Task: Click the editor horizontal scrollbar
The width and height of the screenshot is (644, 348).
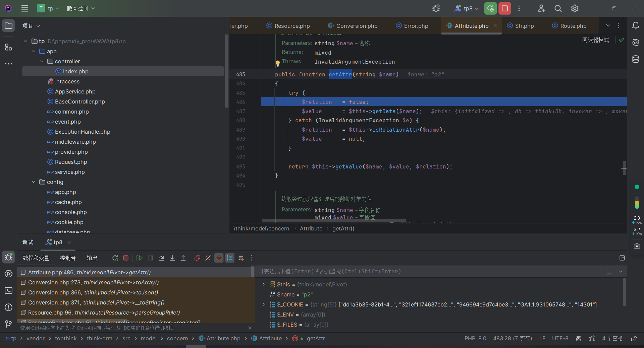Action: tap(334, 221)
